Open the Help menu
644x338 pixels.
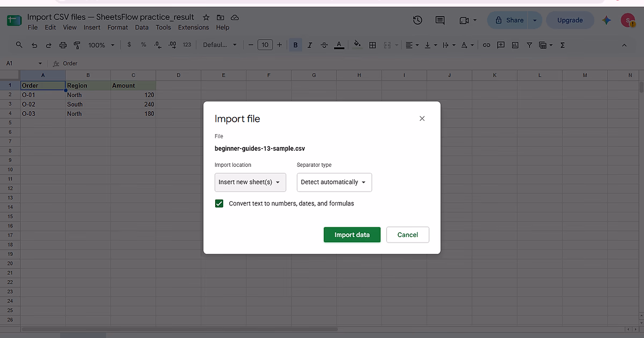(223, 27)
